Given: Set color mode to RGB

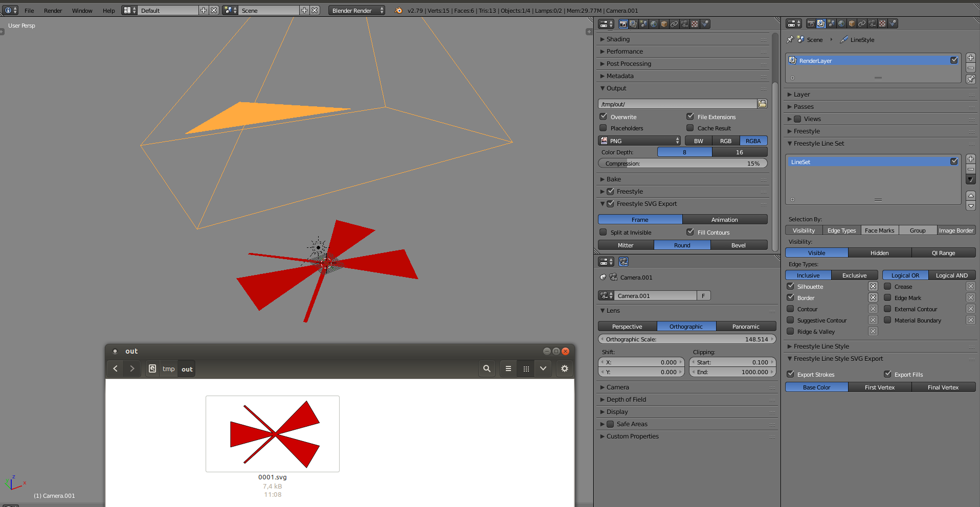Looking at the screenshot, I should click(x=725, y=141).
